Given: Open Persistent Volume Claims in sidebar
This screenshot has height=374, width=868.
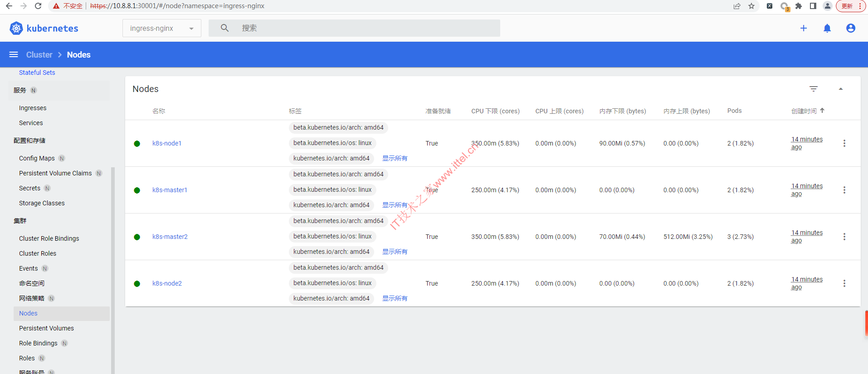Looking at the screenshot, I should pos(55,173).
